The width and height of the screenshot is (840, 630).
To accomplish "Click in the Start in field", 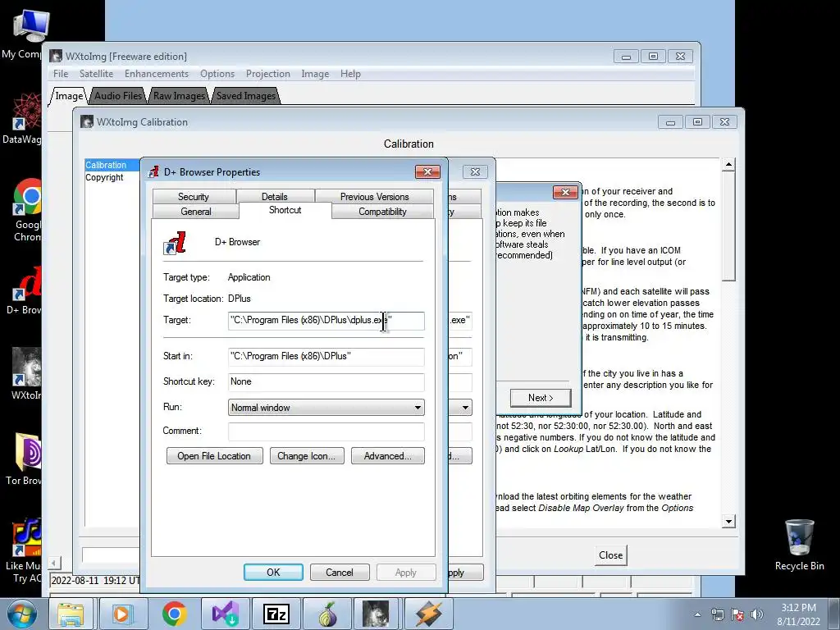I will pos(326,356).
